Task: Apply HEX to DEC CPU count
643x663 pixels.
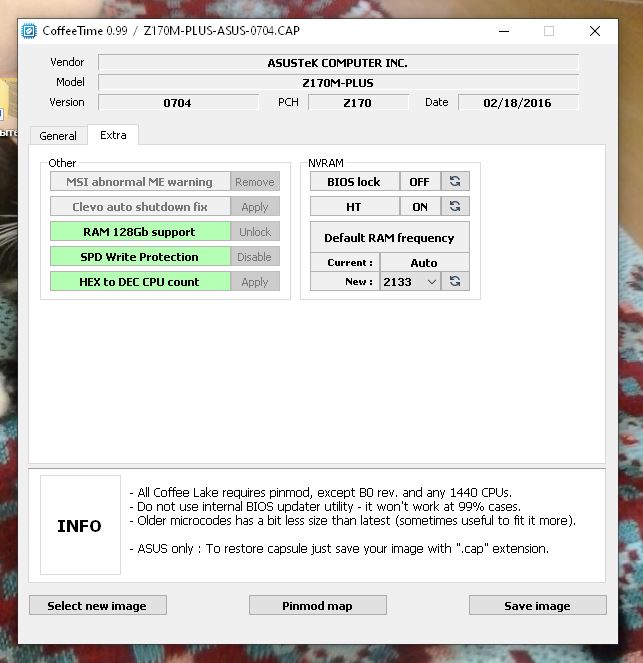Action: point(255,282)
